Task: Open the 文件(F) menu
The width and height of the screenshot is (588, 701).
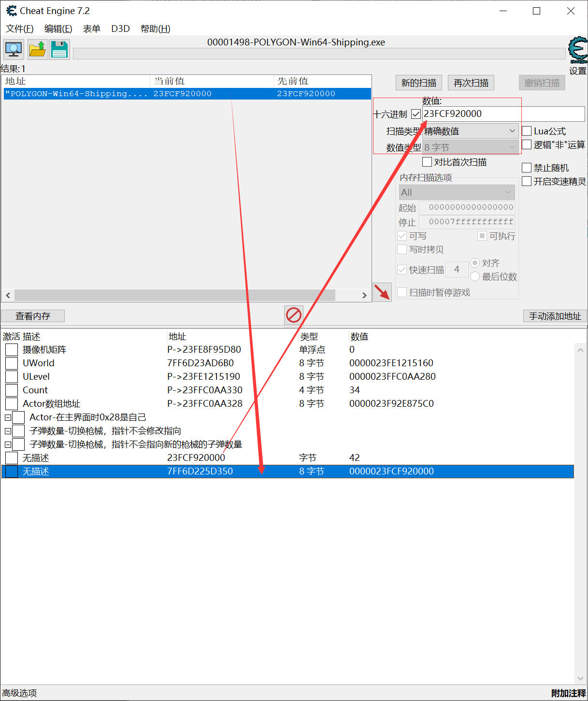Action: coord(20,29)
